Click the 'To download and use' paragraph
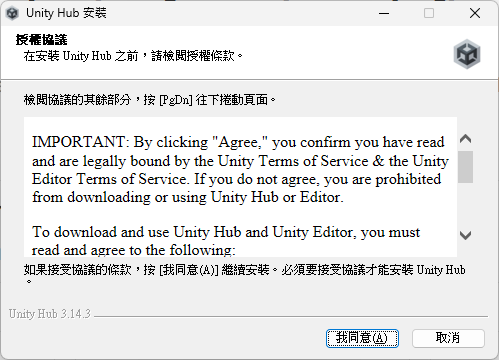 point(226,241)
